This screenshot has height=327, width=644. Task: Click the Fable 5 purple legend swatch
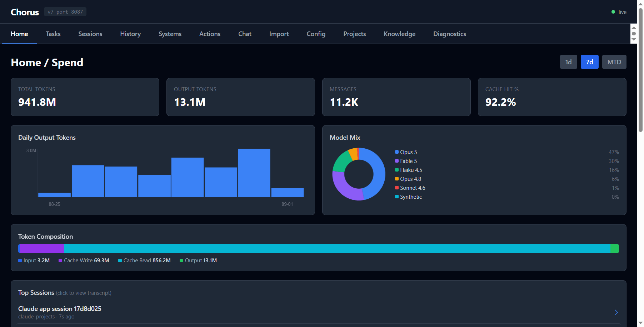[397, 161]
